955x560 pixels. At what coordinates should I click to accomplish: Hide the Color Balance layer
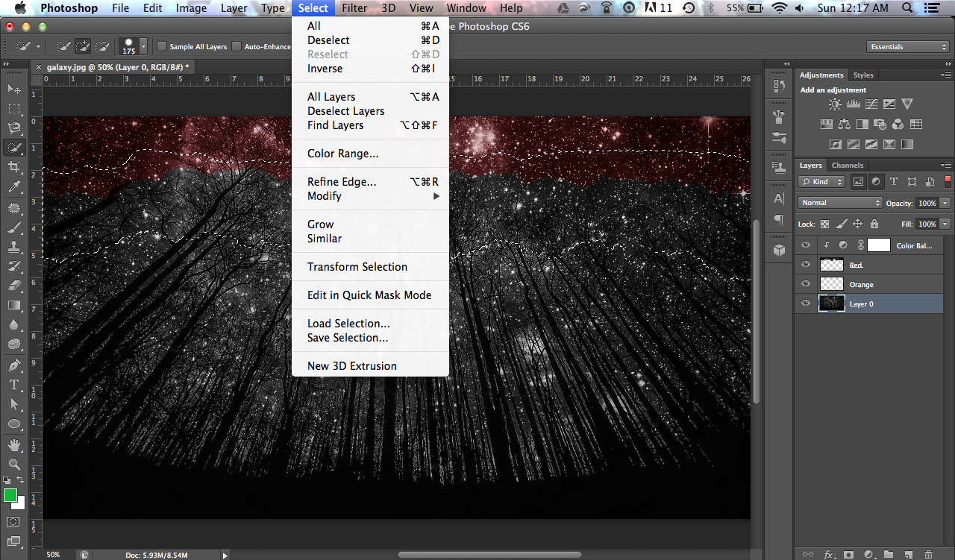coord(806,245)
